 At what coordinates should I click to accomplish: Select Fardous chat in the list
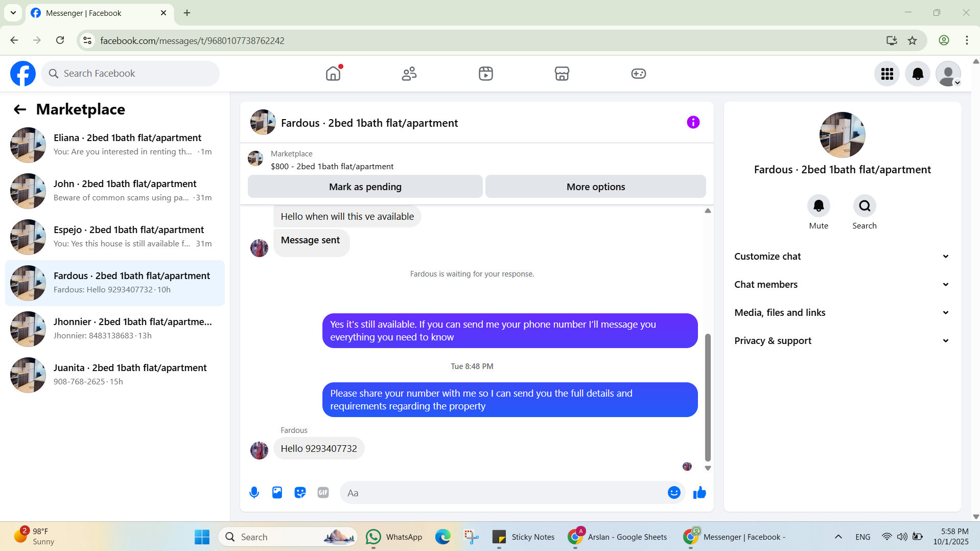click(115, 283)
